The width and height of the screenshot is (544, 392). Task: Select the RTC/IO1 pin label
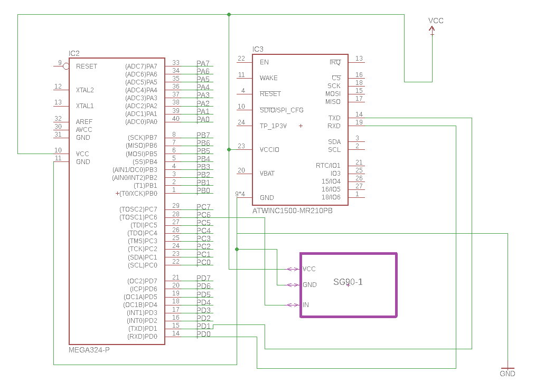click(328, 166)
